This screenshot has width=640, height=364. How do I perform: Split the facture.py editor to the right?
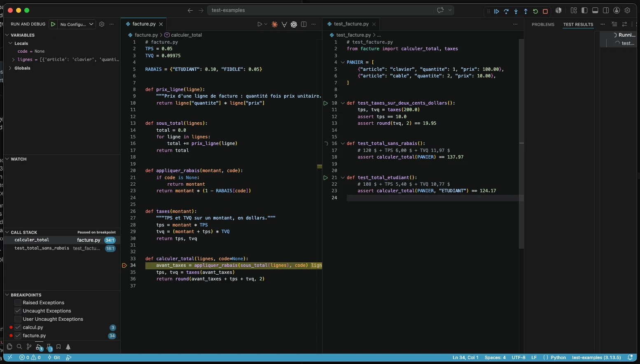(x=304, y=24)
